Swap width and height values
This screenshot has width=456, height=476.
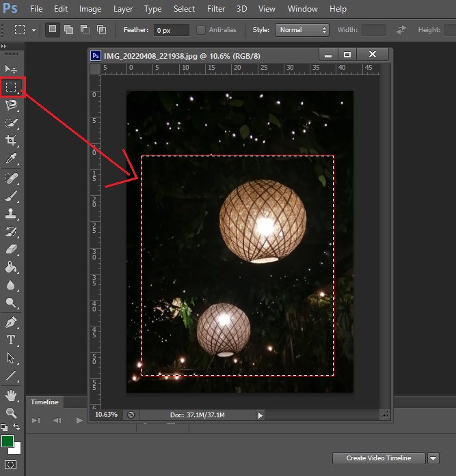coord(401,30)
